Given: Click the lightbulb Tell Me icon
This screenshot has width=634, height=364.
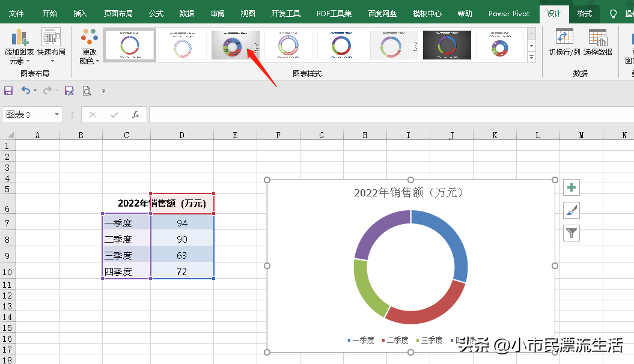Looking at the screenshot, I should (613, 14).
